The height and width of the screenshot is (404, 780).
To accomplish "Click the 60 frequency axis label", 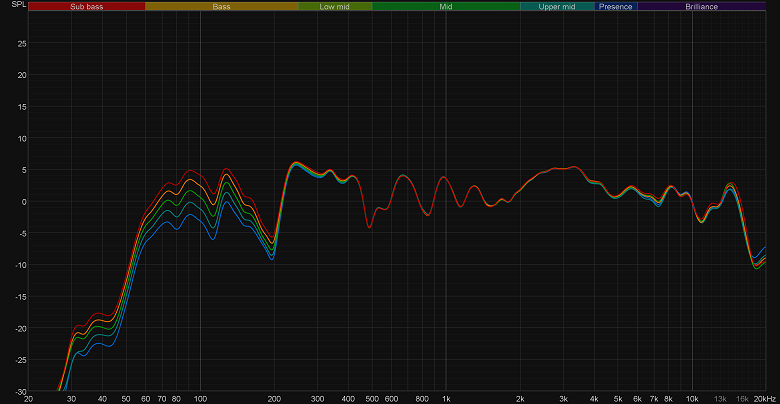I will click(146, 399).
